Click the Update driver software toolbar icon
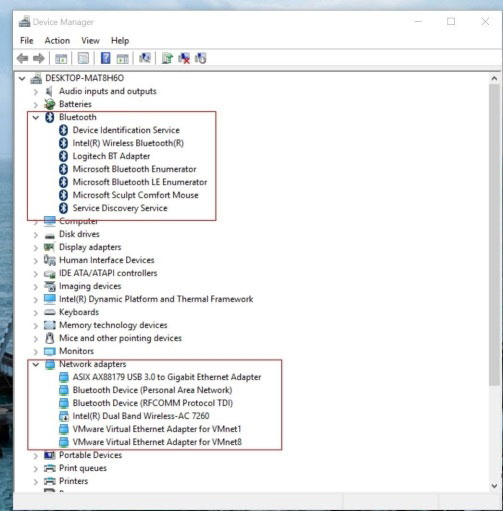Image resolution: width=503 pixels, height=511 pixels. (x=167, y=58)
